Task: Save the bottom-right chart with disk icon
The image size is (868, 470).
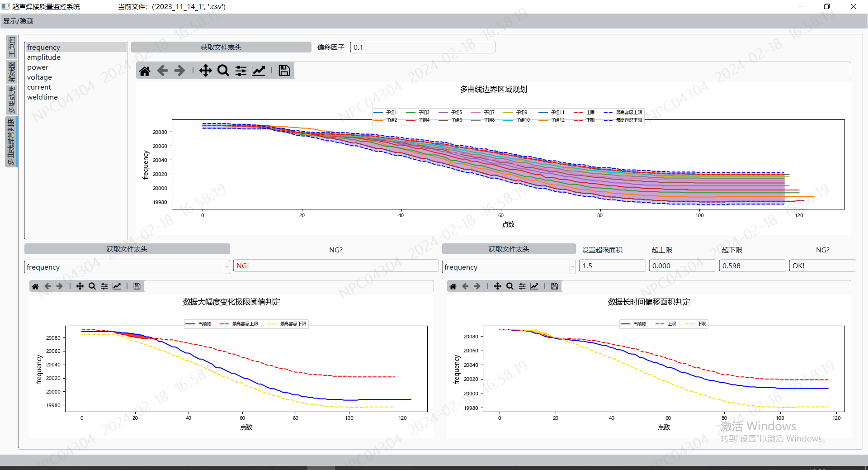Action: 554,286
